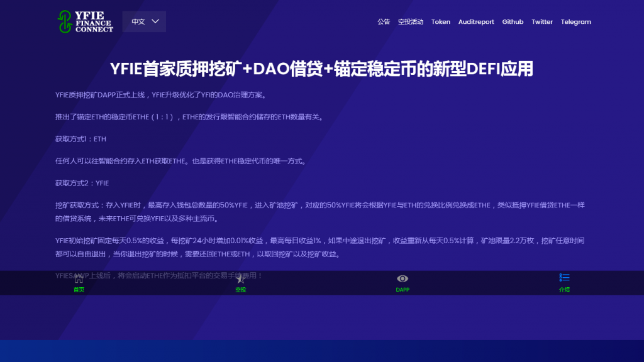Tap the home icon in bottom bar

[79, 279]
